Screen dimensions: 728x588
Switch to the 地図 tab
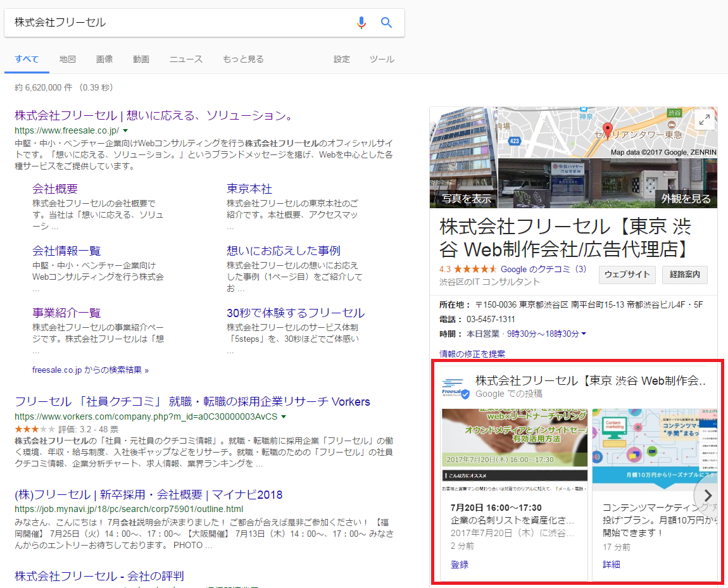[67, 59]
